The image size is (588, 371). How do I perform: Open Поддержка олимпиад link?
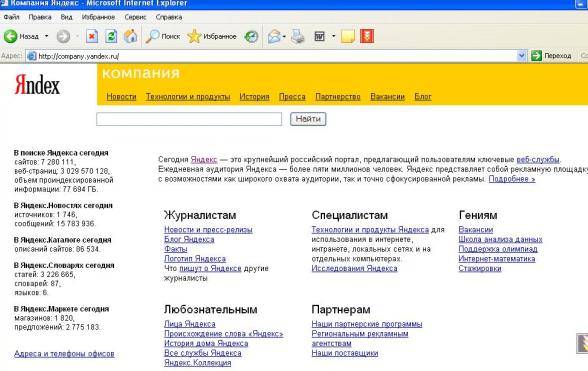498,249
